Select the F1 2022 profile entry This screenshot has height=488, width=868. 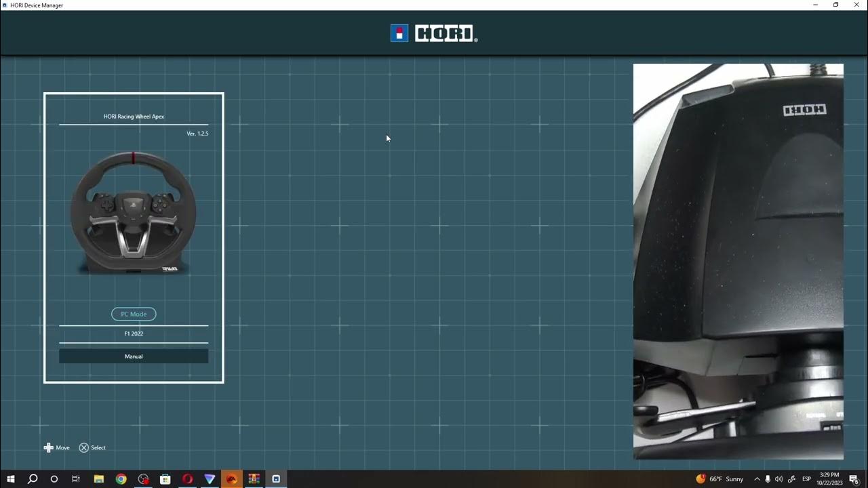click(134, 333)
